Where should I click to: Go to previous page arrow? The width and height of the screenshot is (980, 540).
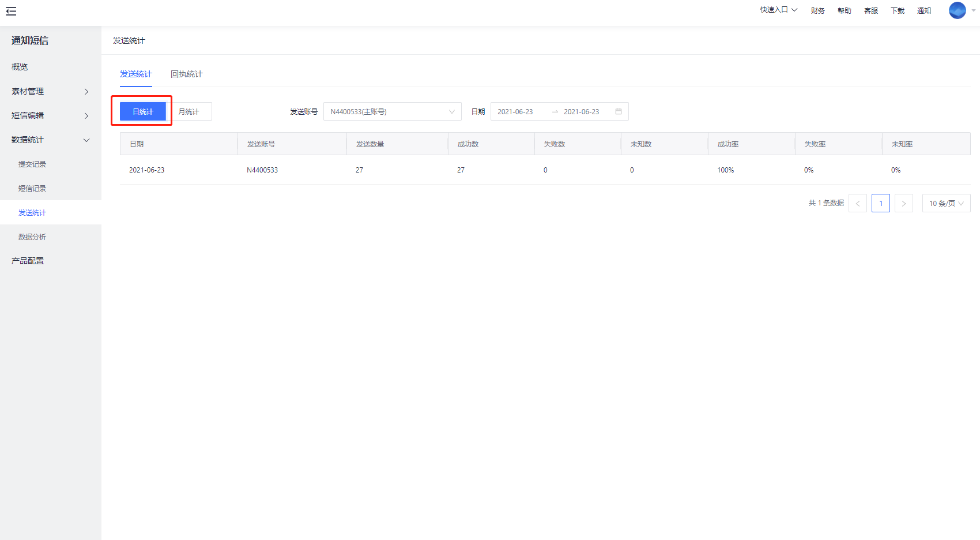[x=857, y=203]
